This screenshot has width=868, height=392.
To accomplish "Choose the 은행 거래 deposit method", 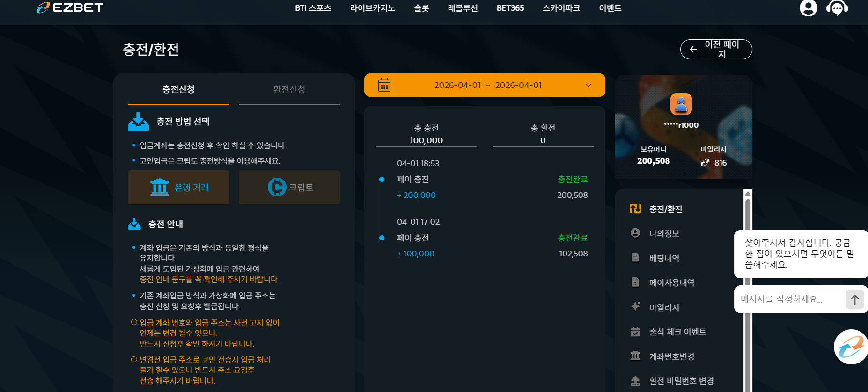I will coord(178,187).
